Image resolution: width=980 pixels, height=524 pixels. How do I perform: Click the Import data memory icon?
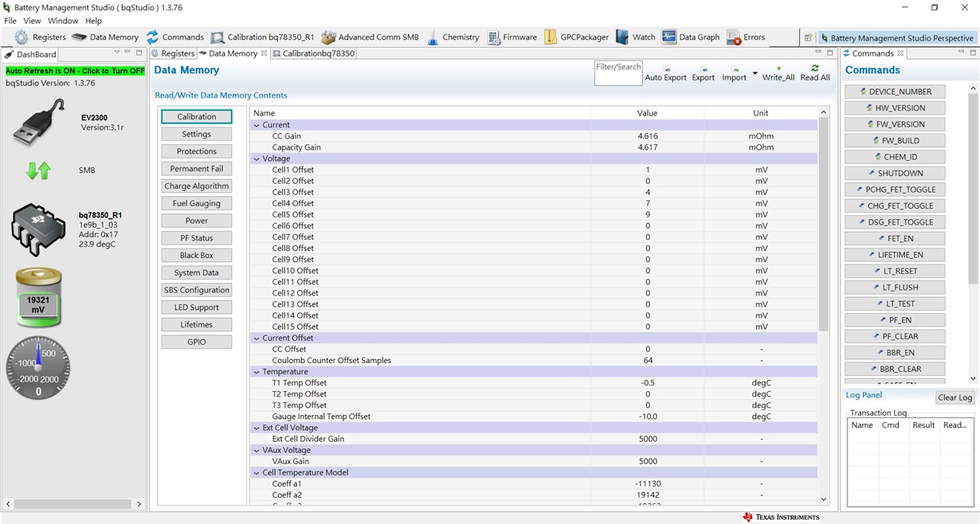pyautogui.click(x=735, y=69)
